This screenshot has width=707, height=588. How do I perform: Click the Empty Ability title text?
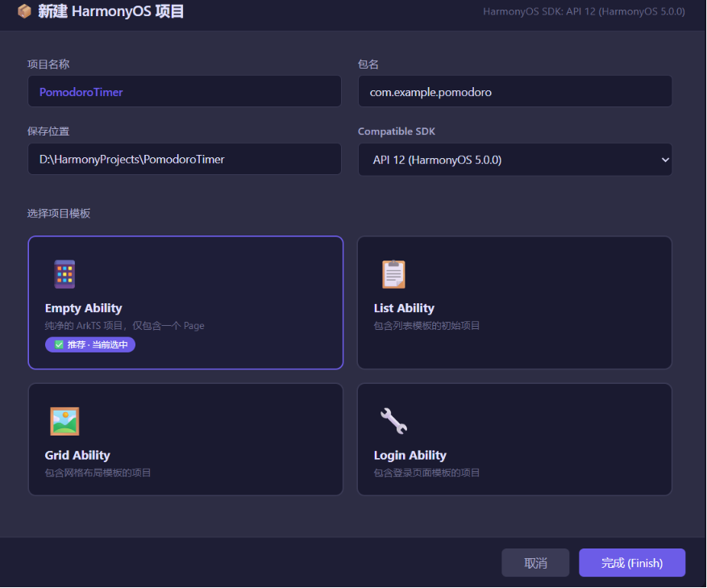pyautogui.click(x=83, y=308)
